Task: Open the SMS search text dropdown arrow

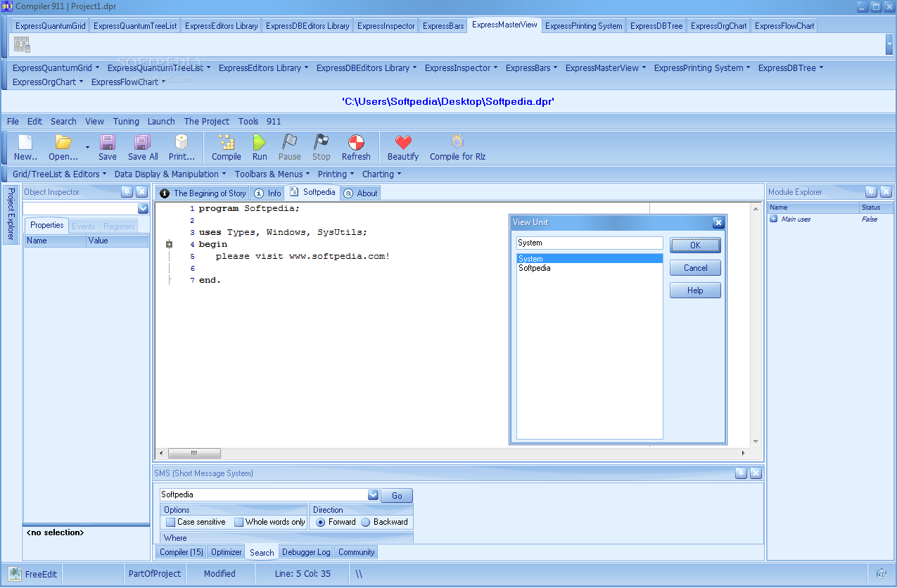Action: (x=374, y=494)
